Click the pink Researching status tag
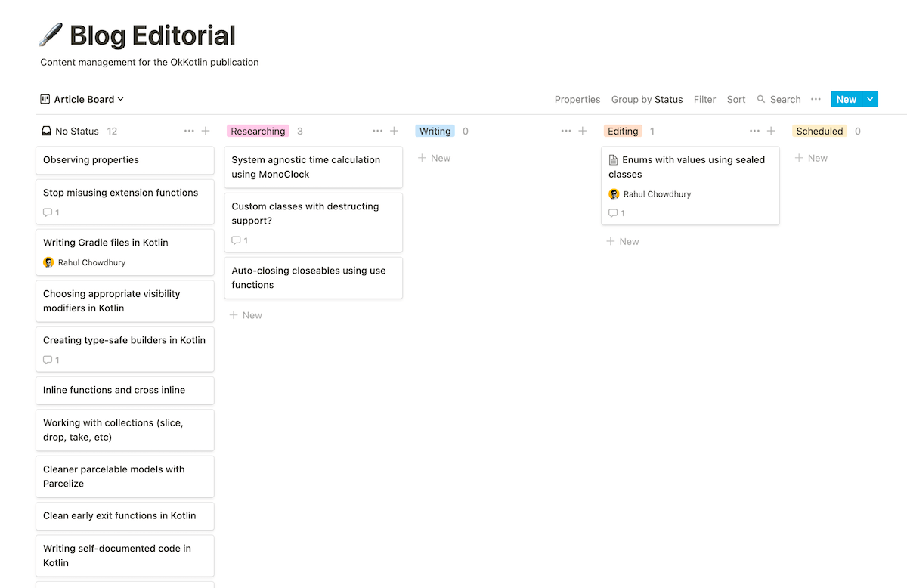907x588 pixels. (x=257, y=131)
